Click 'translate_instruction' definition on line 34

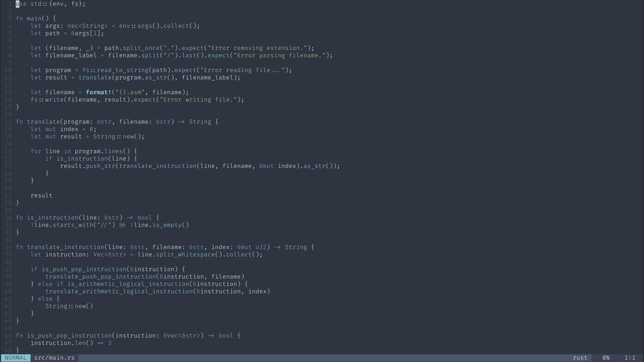[x=66, y=247]
